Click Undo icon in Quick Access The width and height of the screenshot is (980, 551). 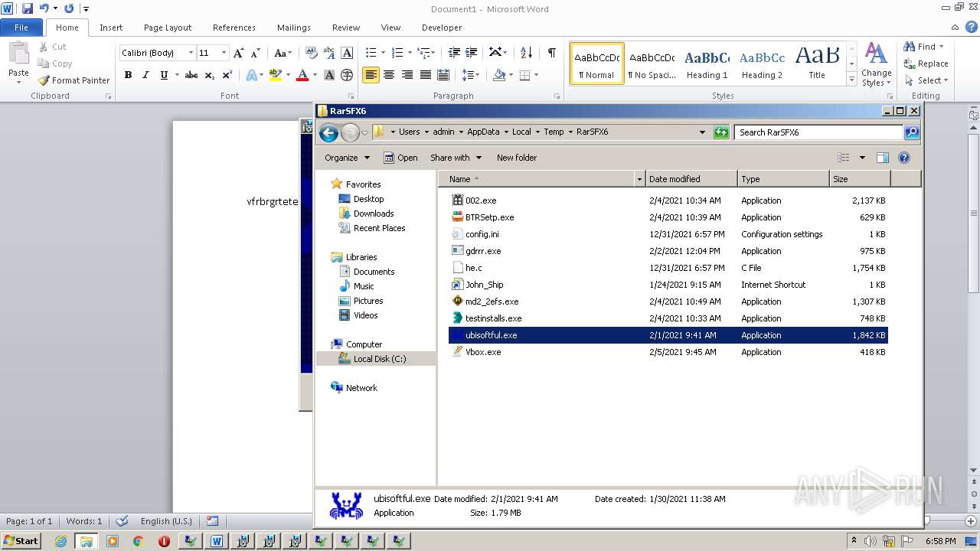point(44,8)
